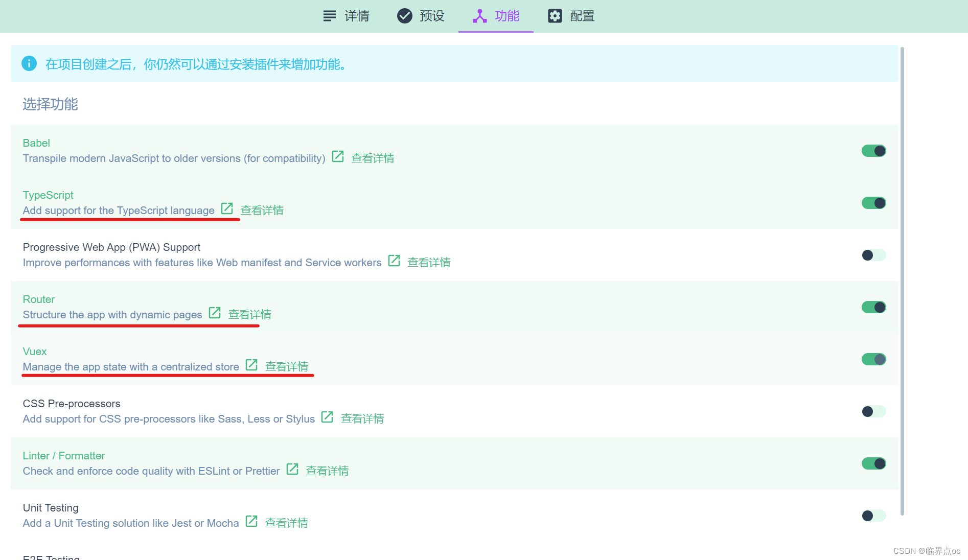
Task: Click 'Add support for CSS pre-processors like Sass' text
Action: pos(169,419)
